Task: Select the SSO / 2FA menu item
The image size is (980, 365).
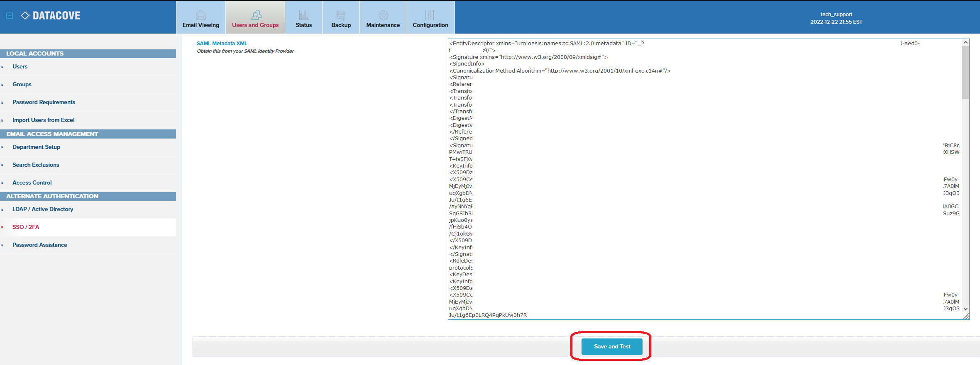Action: pyautogui.click(x=26, y=227)
